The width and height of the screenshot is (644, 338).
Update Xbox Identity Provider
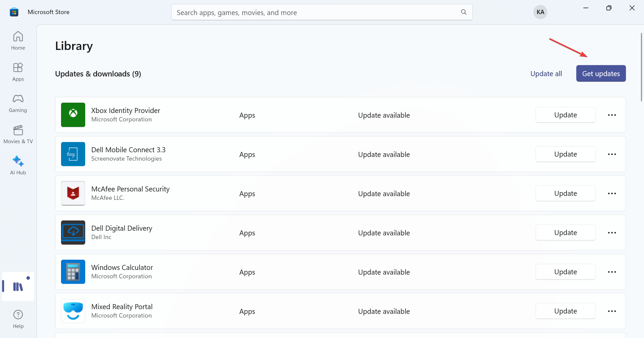coord(566,115)
